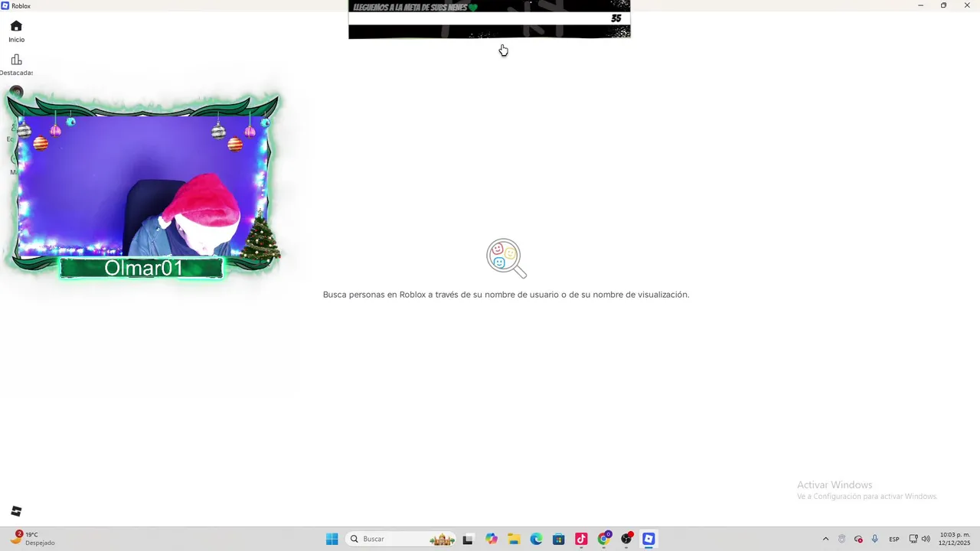The height and width of the screenshot is (551, 980).
Task: Open the Destacadas charts section
Action: pos(16,65)
